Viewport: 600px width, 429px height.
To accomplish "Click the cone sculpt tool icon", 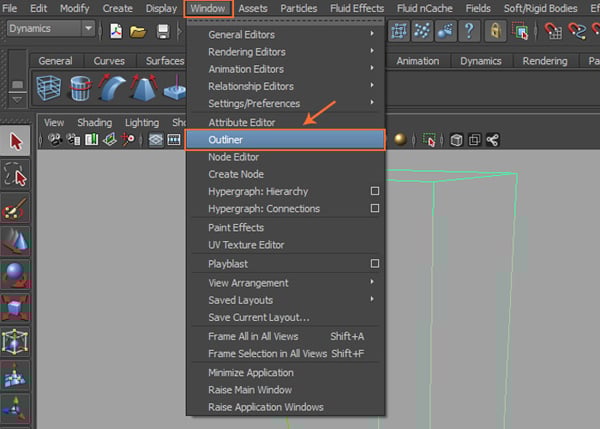I will [15, 241].
